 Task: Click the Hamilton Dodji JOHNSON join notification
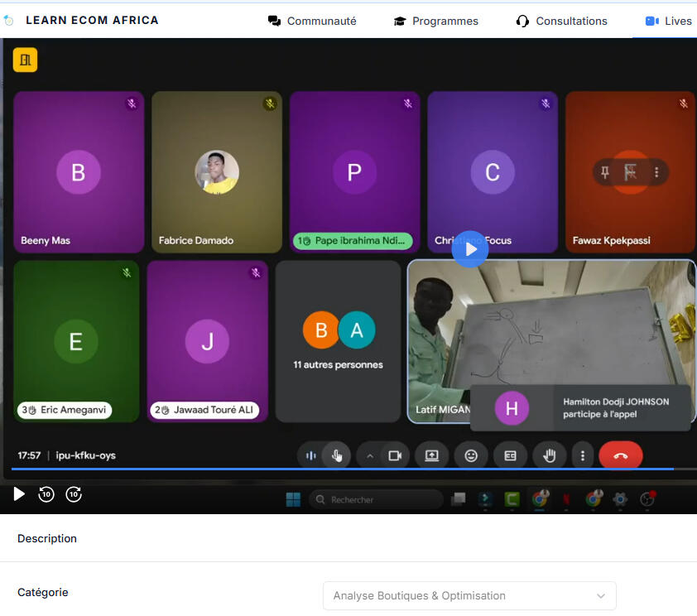[x=580, y=408]
